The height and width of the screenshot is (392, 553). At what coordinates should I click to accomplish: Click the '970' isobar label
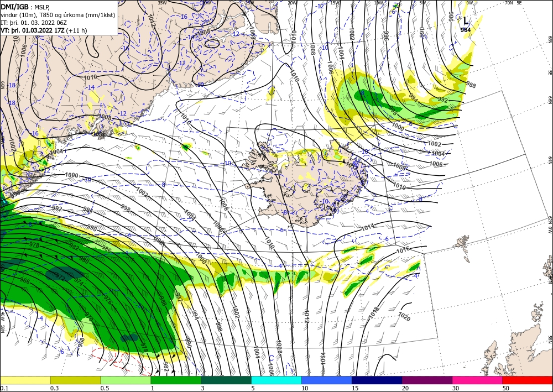88,316
